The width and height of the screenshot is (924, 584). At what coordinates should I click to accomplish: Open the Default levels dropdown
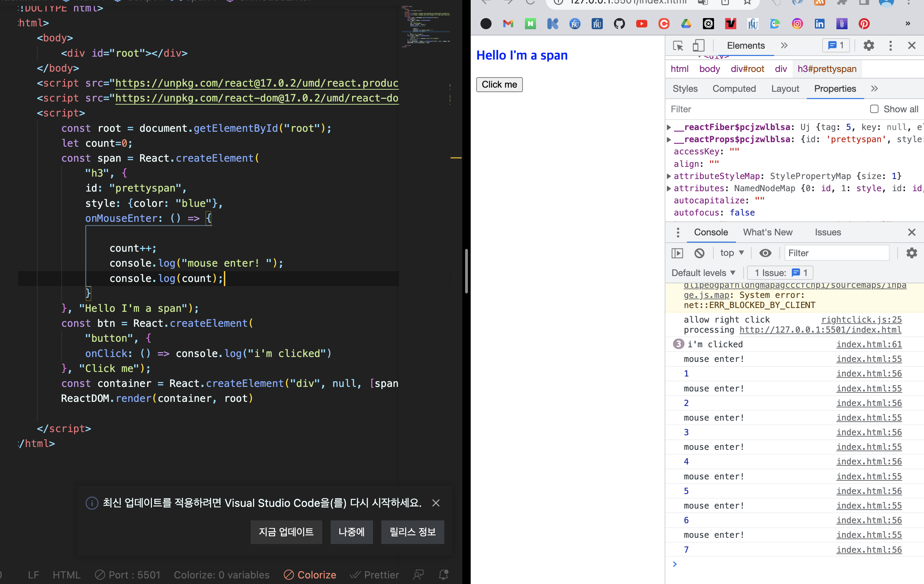[x=703, y=273]
